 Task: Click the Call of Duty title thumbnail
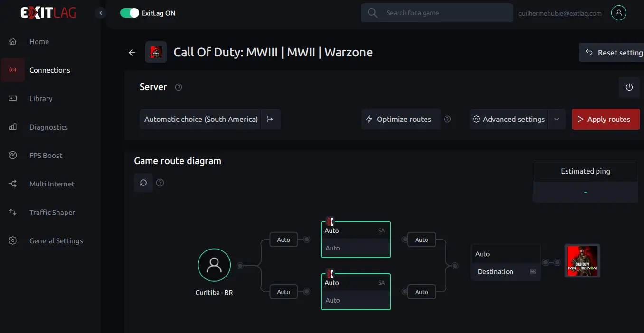156,52
